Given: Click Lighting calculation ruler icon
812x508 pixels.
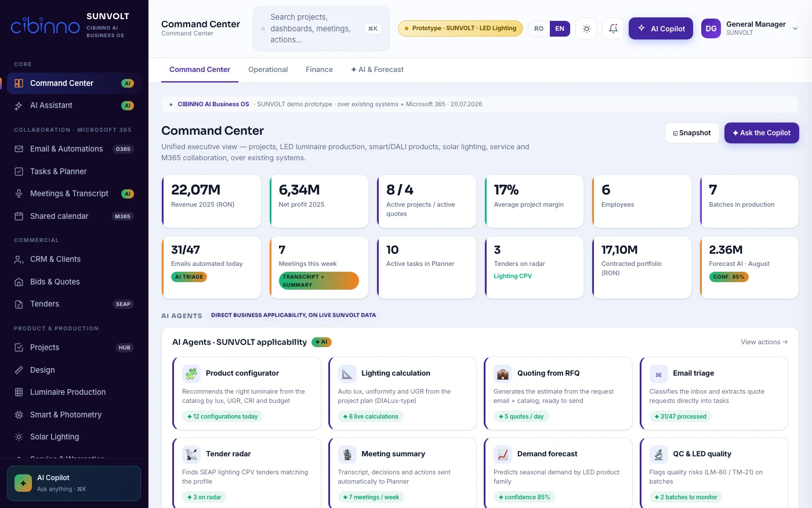Looking at the screenshot, I should click(347, 374).
